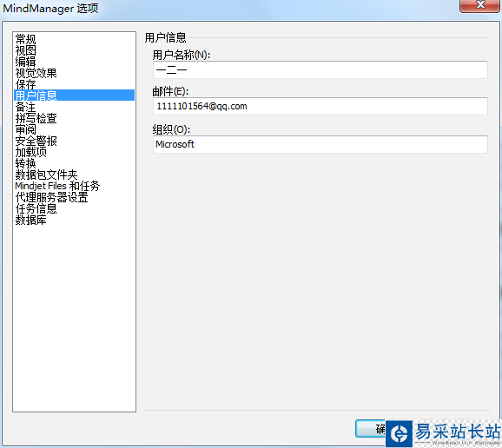Select the highlighted 用户信息 item
Image resolution: width=502 pixels, height=448 pixels.
(74, 96)
